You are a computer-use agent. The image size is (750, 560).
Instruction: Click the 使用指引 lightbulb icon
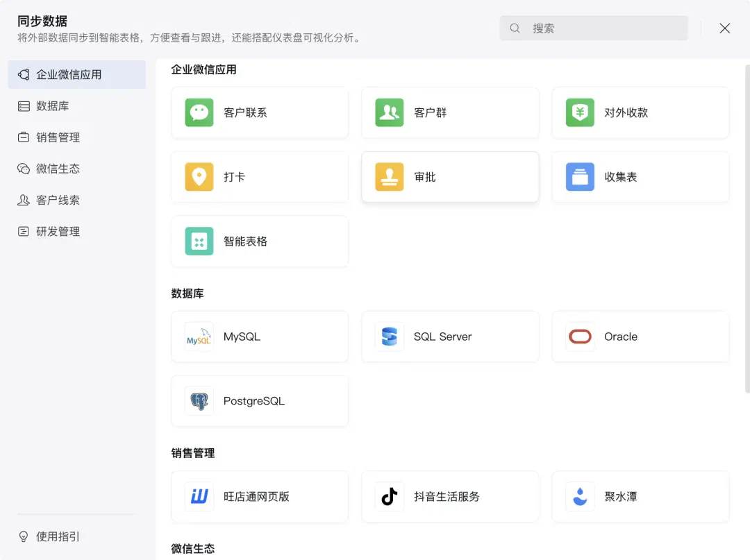[24, 536]
